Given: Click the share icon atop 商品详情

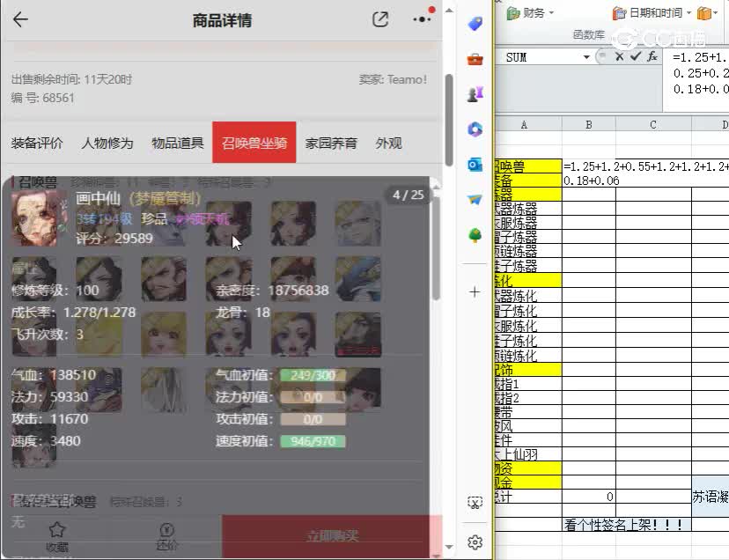Looking at the screenshot, I should click(x=379, y=18).
